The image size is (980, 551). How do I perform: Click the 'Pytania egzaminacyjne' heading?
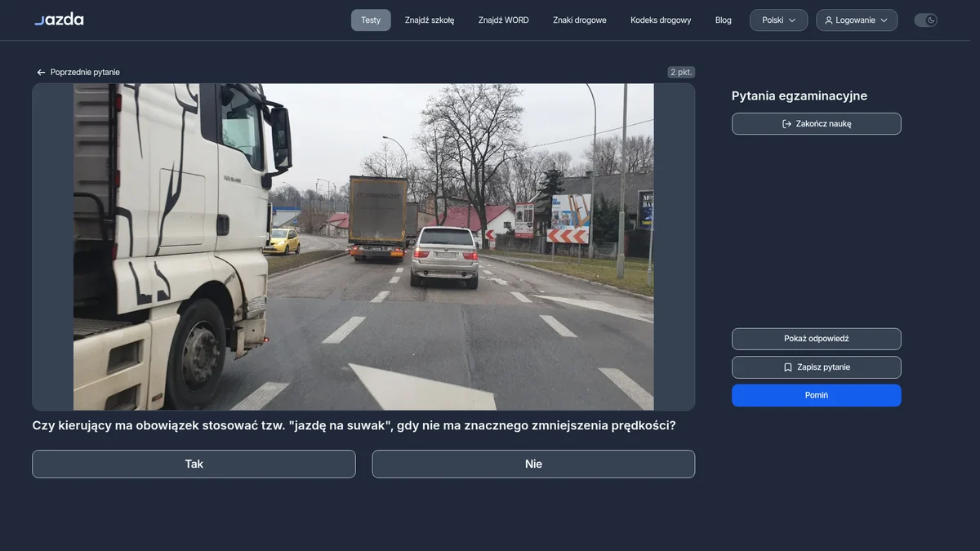800,96
